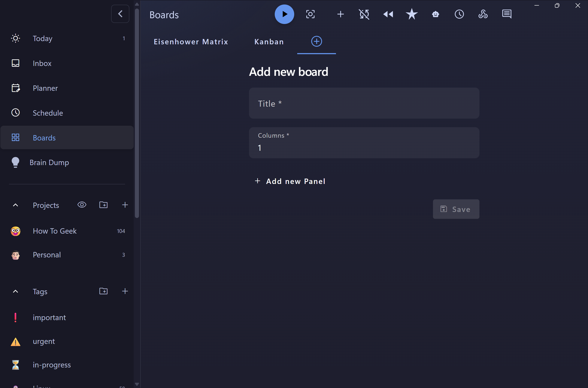Click plus to create new project
This screenshot has width=588, height=388.
coord(125,205)
